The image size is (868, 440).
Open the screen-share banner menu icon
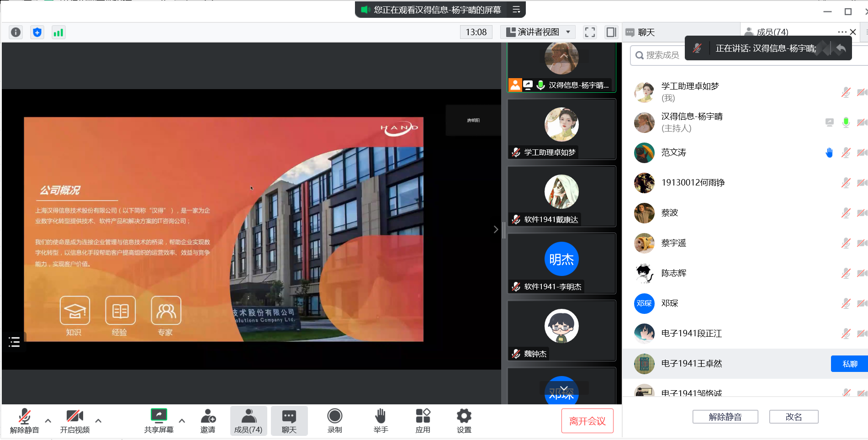click(x=516, y=10)
